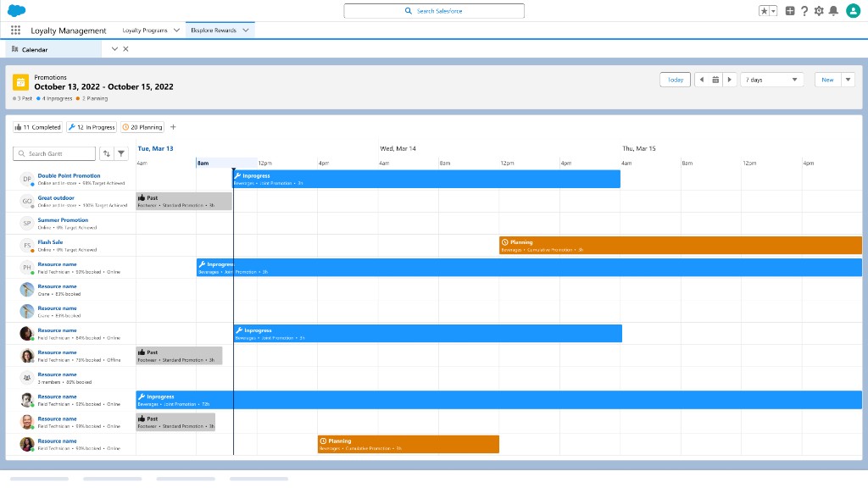
Task: Open the global actions plus icon
Action: click(790, 10)
